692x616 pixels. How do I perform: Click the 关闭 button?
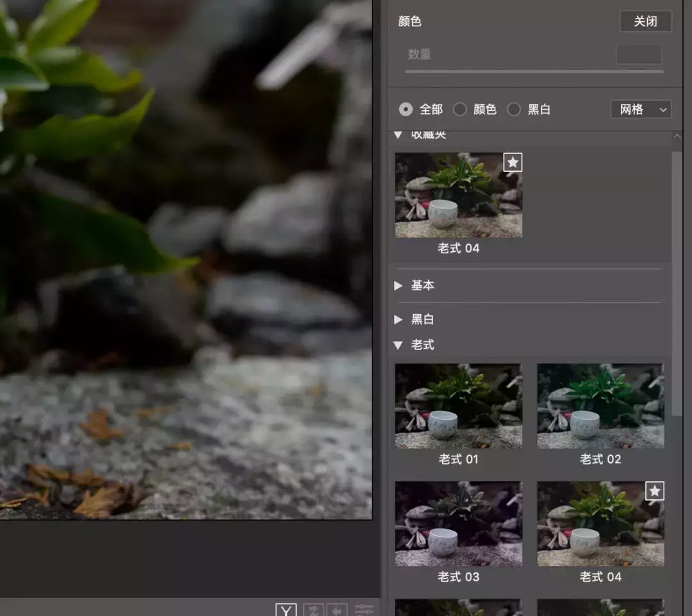[x=646, y=21]
